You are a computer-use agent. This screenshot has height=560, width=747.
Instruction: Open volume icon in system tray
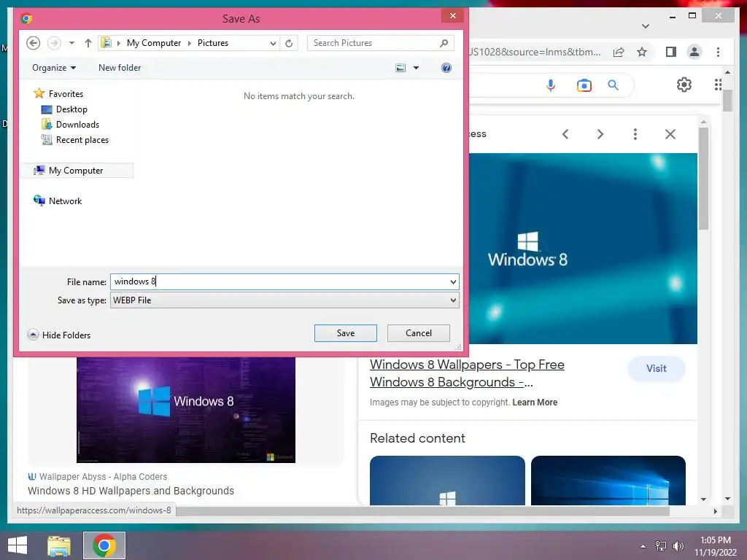click(x=678, y=546)
